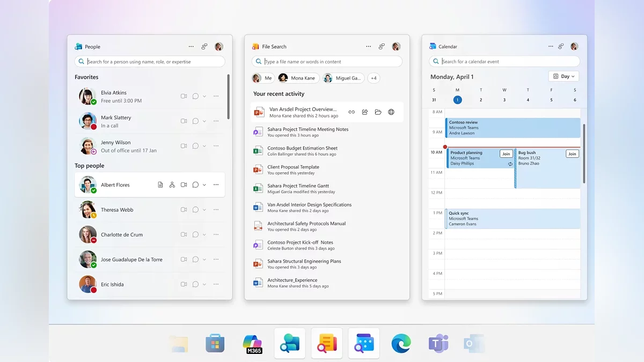Open more options for Theresa Webb

pyautogui.click(x=216, y=210)
